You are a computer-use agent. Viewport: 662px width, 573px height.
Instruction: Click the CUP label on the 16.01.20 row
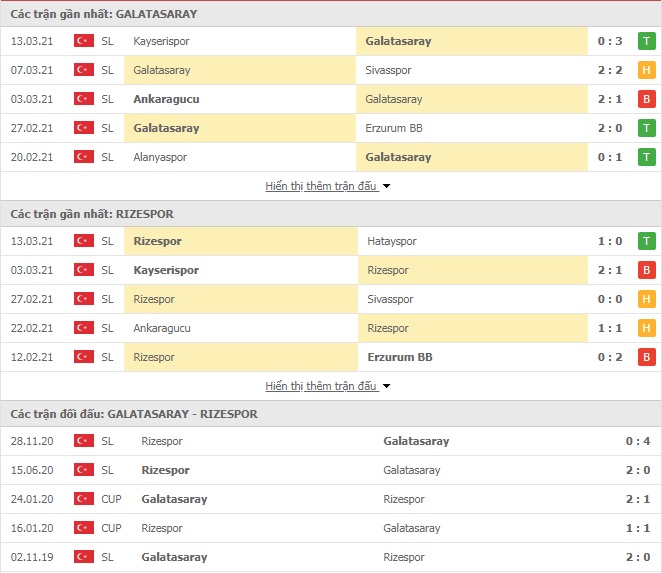(111, 528)
